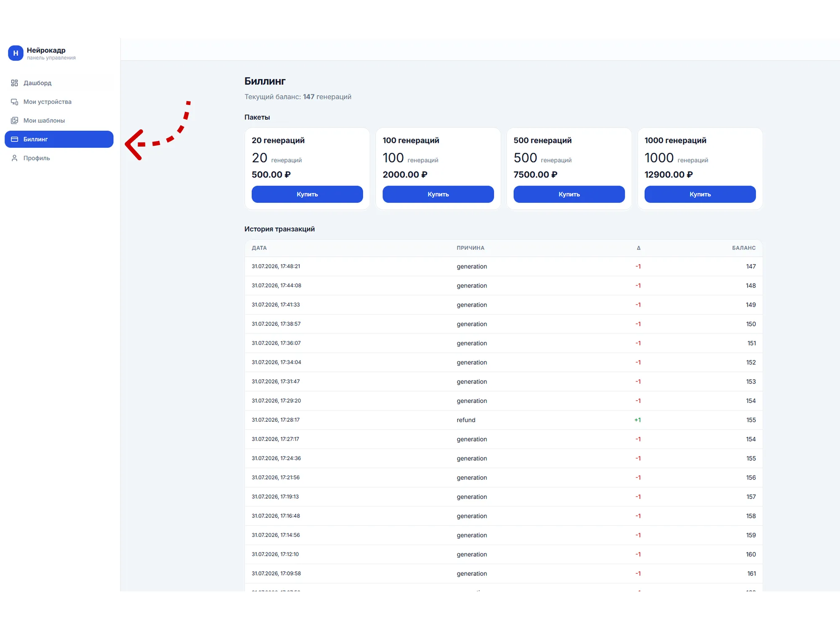Click the ДАТА column header

(259, 248)
